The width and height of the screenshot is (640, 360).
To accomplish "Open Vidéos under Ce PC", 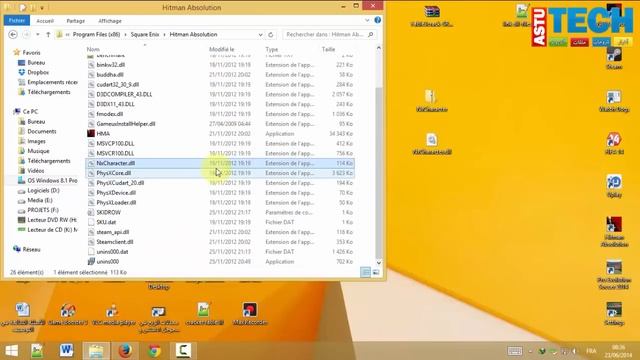I will (x=36, y=171).
